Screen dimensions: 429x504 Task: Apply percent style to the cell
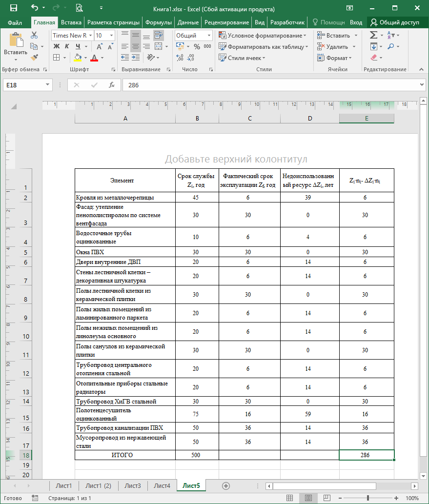(197, 47)
